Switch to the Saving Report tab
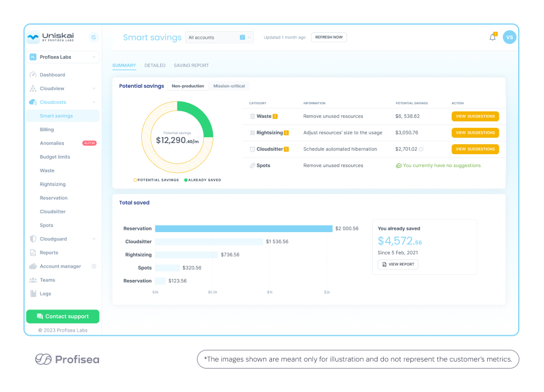The height and width of the screenshot is (392, 544). [x=191, y=66]
